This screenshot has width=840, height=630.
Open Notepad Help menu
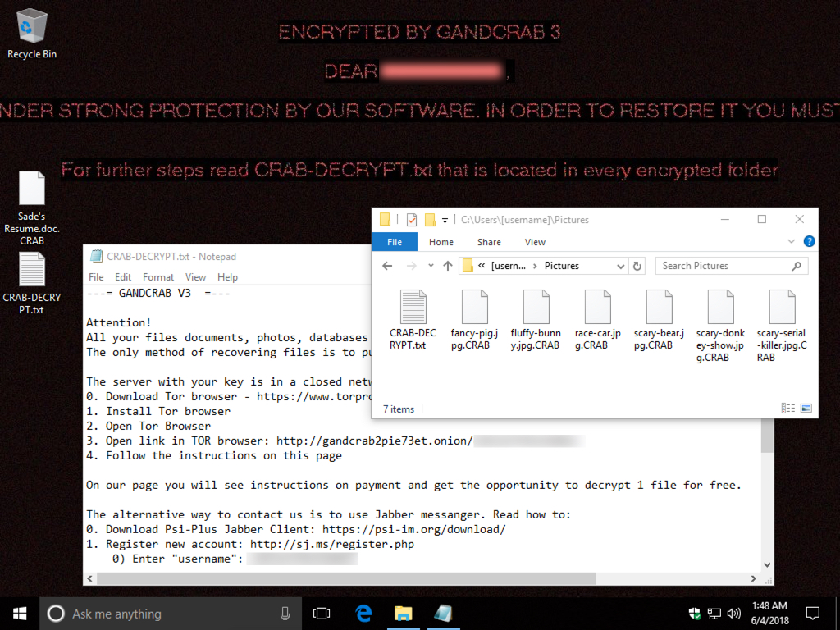pos(227,277)
